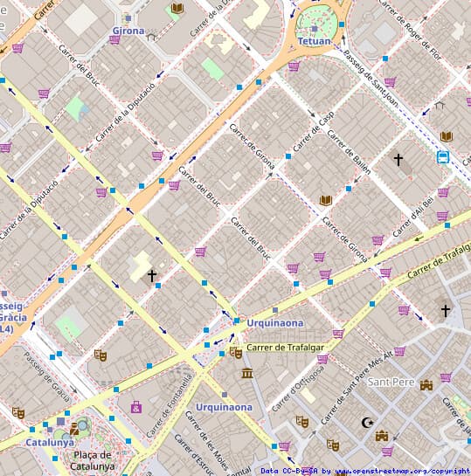
Task: Click the church cross icon beside the yellow building
Action: (x=152, y=276)
